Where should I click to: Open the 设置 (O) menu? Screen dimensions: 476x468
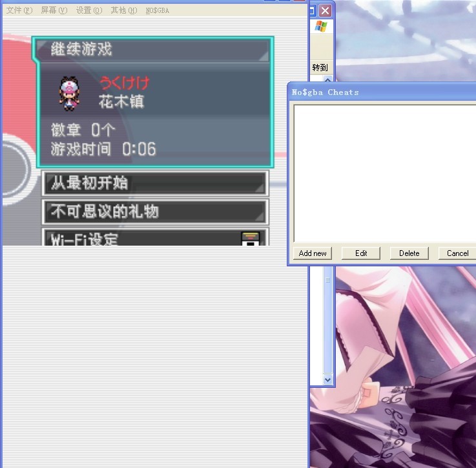click(x=89, y=10)
